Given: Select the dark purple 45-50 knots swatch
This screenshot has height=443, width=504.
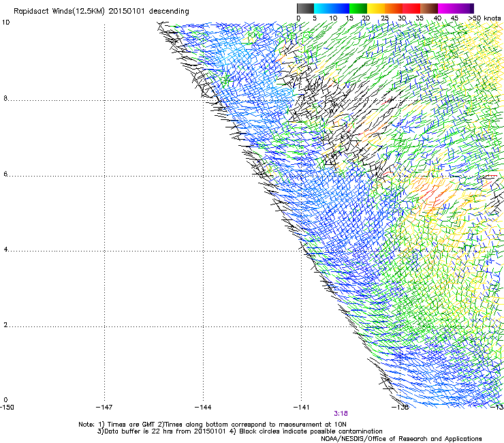Looking at the screenshot, I should tap(465, 8).
